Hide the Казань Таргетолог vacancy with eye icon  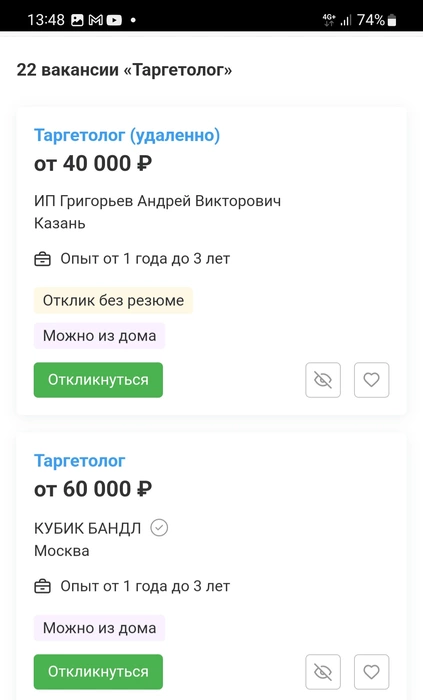point(323,380)
